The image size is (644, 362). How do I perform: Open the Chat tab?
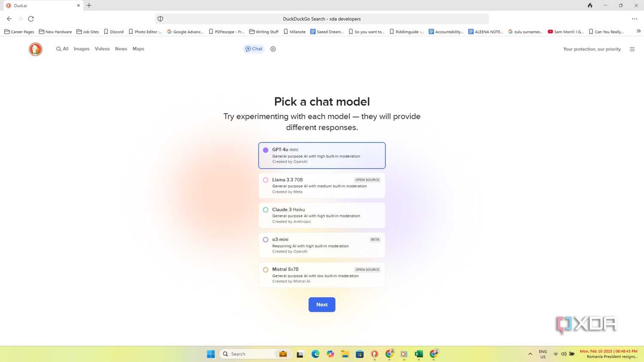(254, 49)
